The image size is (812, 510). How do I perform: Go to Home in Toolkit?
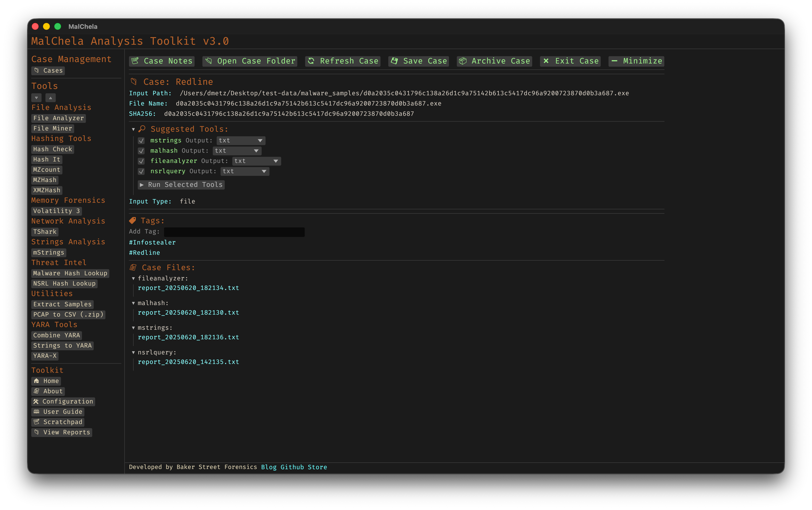(46, 381)
